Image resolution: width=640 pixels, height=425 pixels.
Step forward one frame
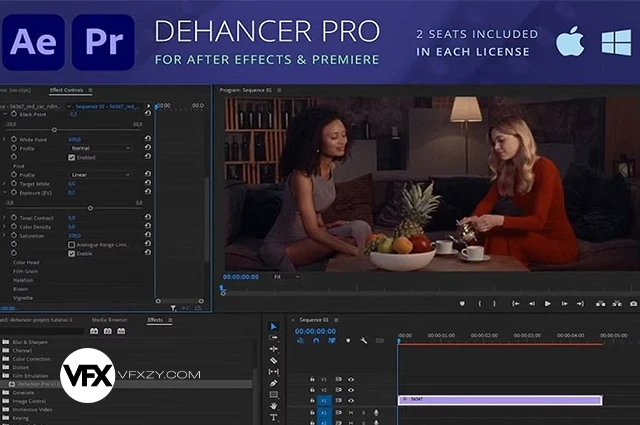click(x=564, y=304)
